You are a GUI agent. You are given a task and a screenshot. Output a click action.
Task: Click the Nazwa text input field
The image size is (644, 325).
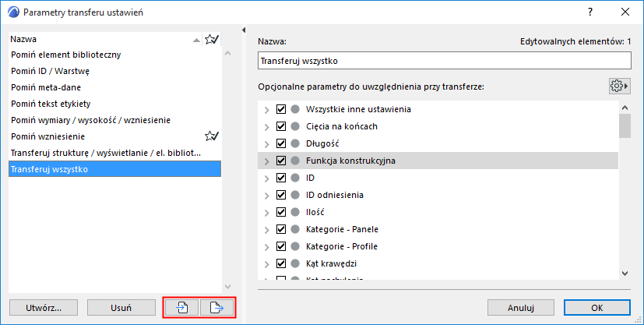pos(444,60)
